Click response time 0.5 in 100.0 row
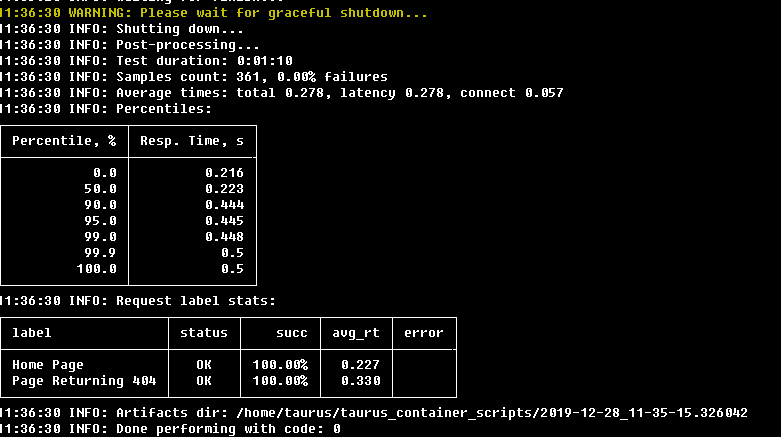Screen dimensions: 781x437 tap(233, 269)
